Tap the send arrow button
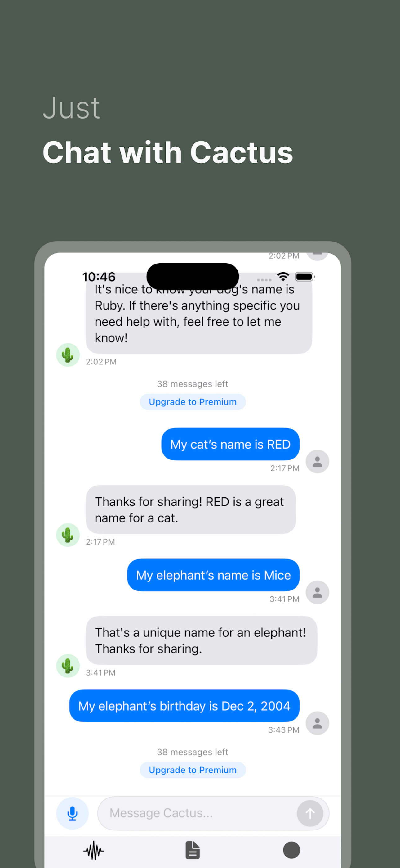 pyautogui.click(x=310, y=813)
